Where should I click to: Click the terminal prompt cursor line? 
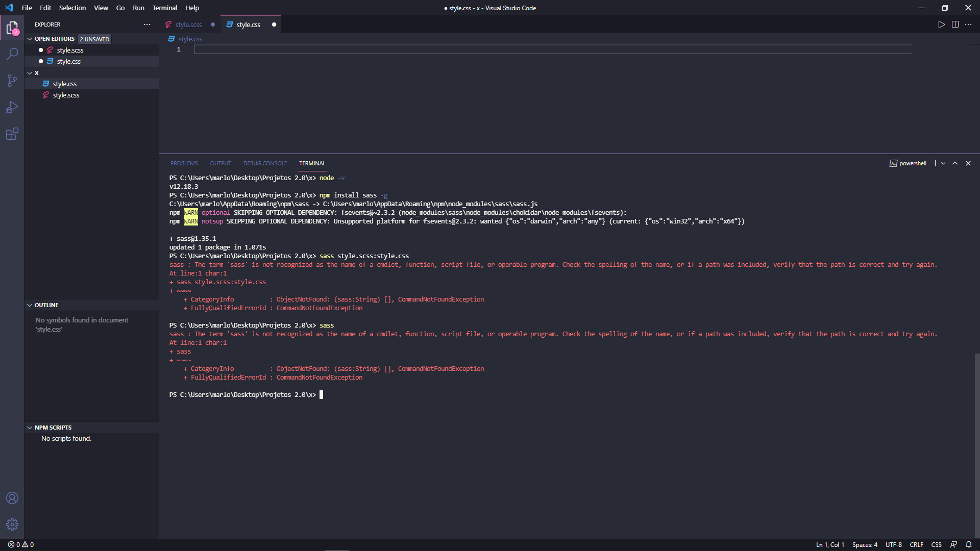tap(321, 394)
